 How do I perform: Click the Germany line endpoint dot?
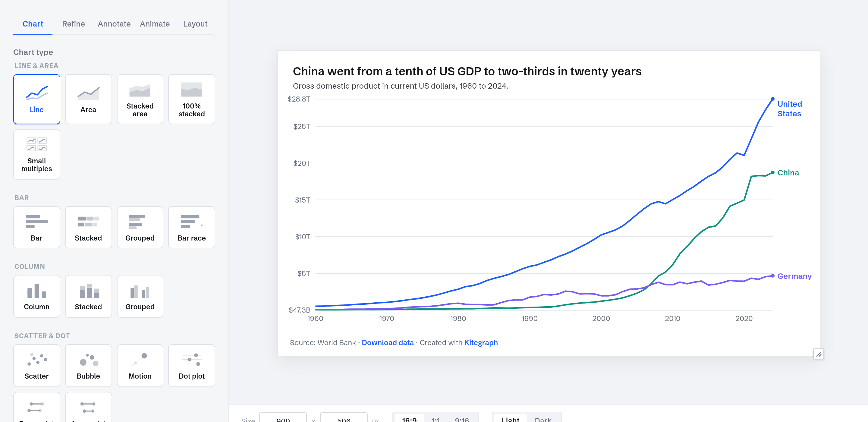pyautogui.click(x=773, y=276)
